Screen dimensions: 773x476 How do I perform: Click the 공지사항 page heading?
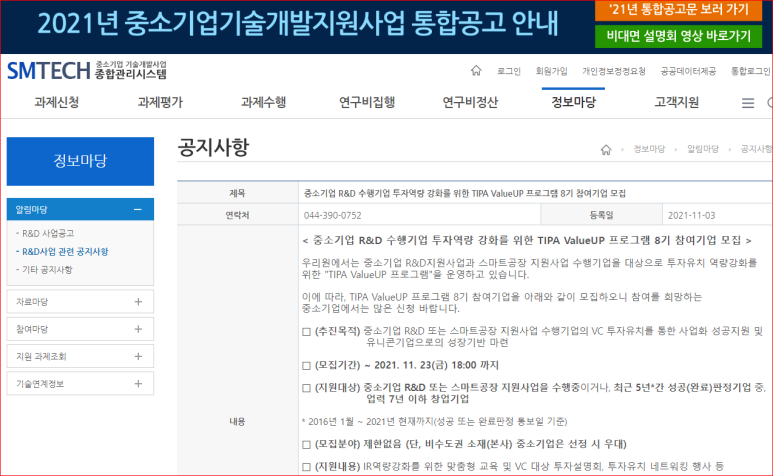click(213, 147)
